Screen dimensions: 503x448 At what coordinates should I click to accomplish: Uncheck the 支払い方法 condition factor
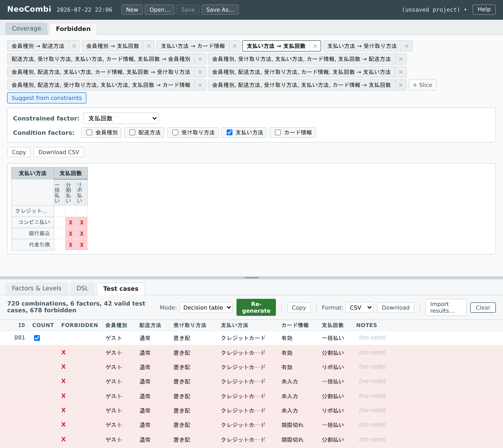pyautogui.click(x=230, y=132)
